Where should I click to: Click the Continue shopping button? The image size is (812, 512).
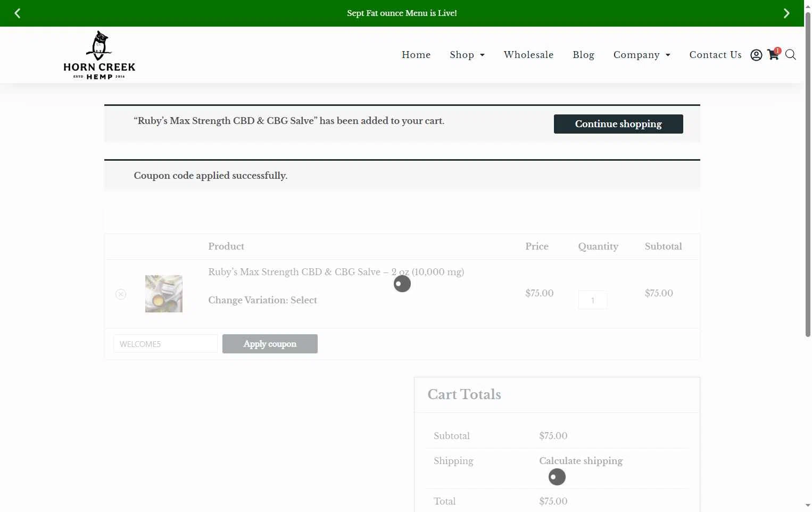(618, 124)
